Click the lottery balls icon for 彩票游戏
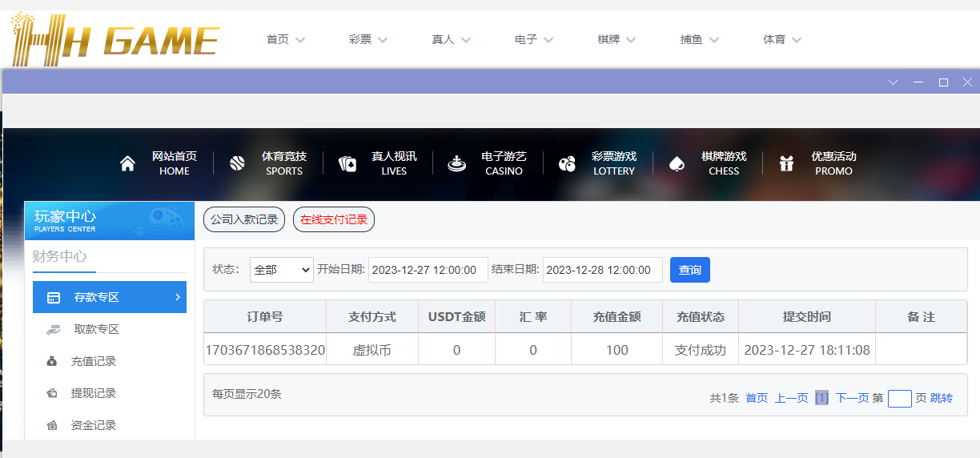Screen dimensions: 980x458 pos(567,163)
